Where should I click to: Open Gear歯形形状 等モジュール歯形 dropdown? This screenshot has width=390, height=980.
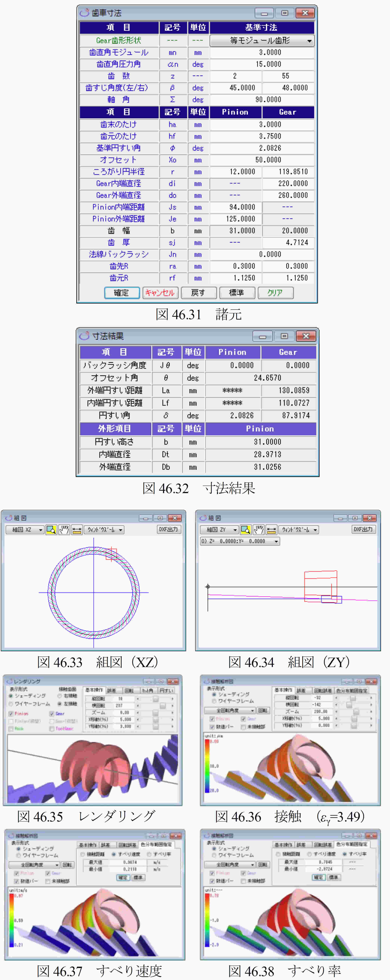pos(262,41)
